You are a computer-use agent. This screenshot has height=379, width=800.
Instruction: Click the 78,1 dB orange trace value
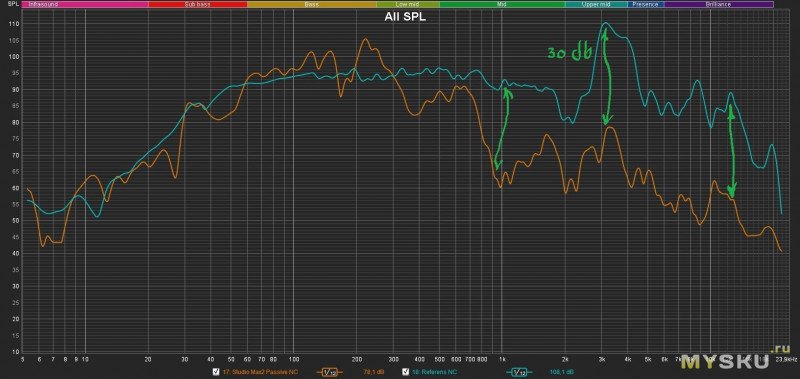(373, 372)
